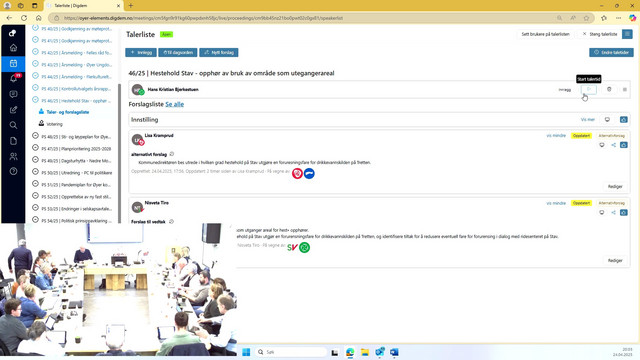640x360 pixels.
Task: Collapse PS 46/25 Hestehold Stav tree item
Action: point(36,100)
